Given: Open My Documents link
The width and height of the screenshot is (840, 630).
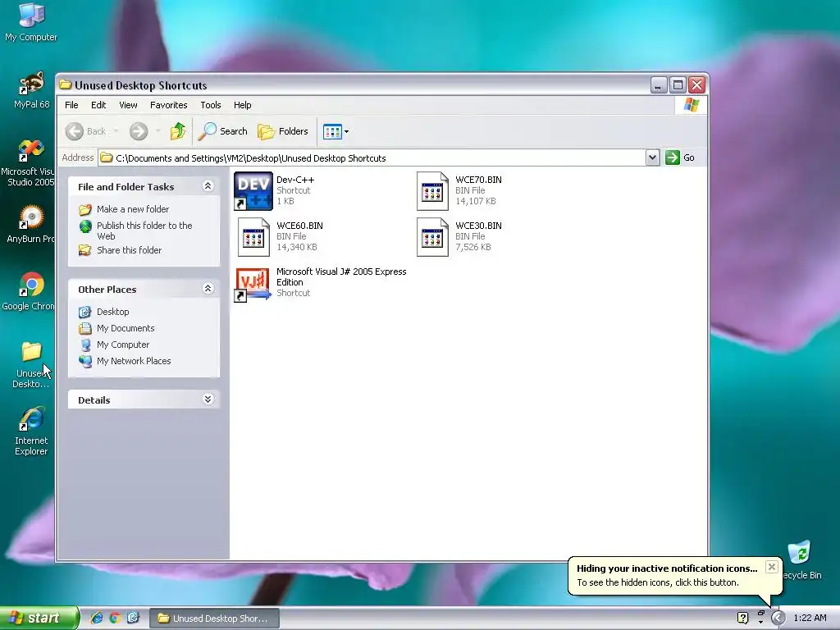Looking at the screenshot, I should click(x=126, y=328).
